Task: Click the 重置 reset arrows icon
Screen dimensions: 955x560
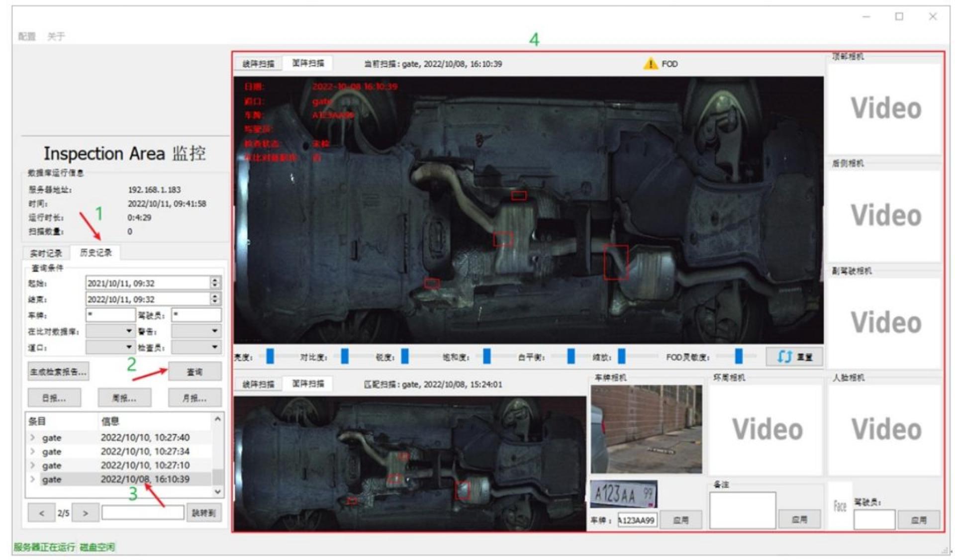Action: [784, 357]
